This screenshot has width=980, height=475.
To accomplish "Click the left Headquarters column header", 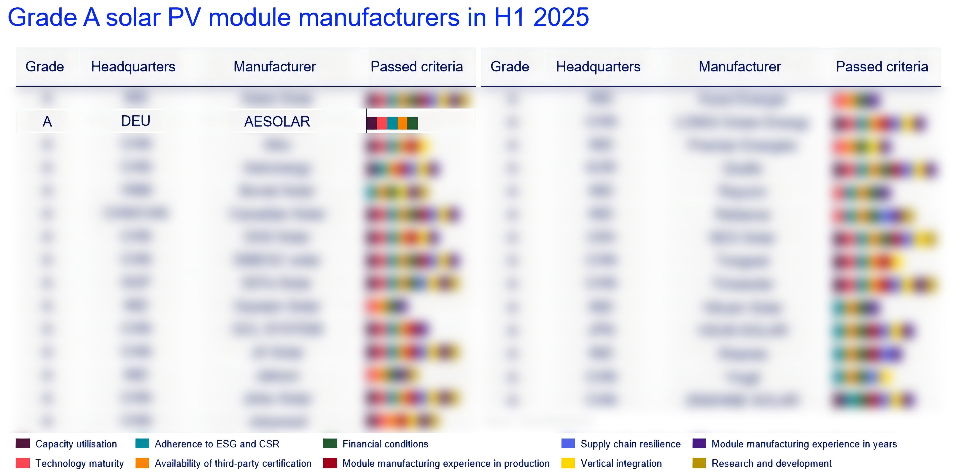I will 133,67.
